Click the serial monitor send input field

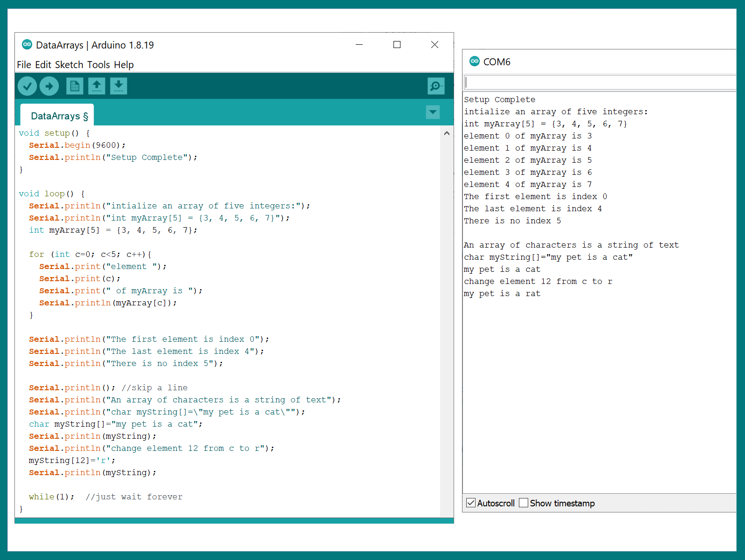click(600, 82)
